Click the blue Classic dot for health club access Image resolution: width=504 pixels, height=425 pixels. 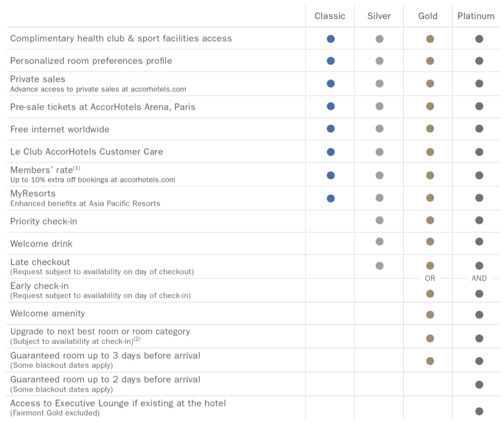coord(331,39)
